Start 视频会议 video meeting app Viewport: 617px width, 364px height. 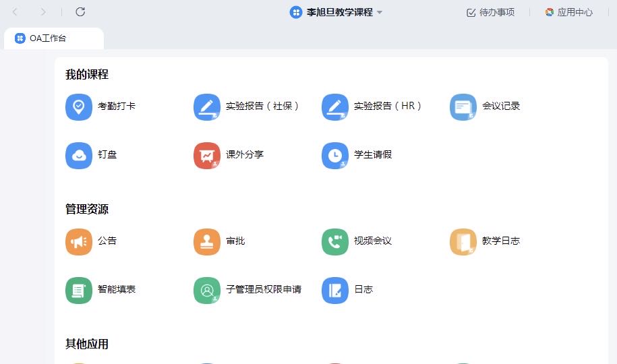[x=335, y=242]
